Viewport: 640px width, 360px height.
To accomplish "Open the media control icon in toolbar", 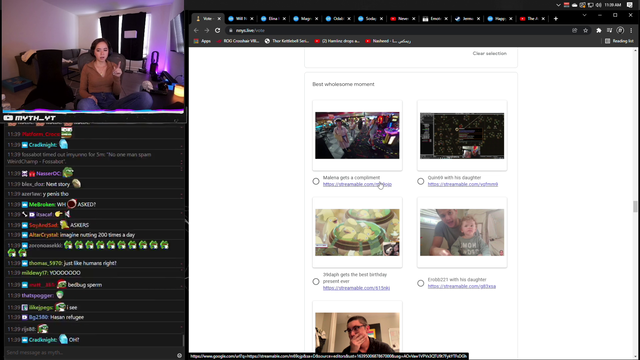I will click(x=609, y=31).
